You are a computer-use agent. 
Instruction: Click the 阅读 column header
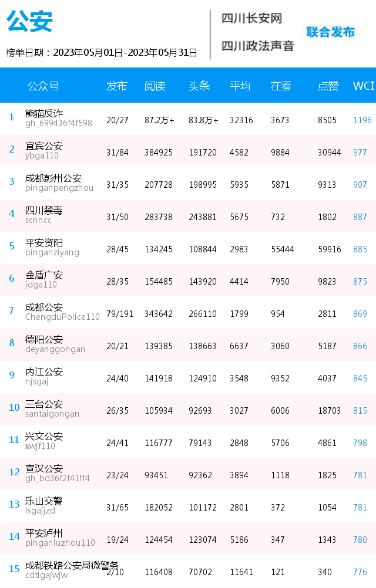point(155,86)
